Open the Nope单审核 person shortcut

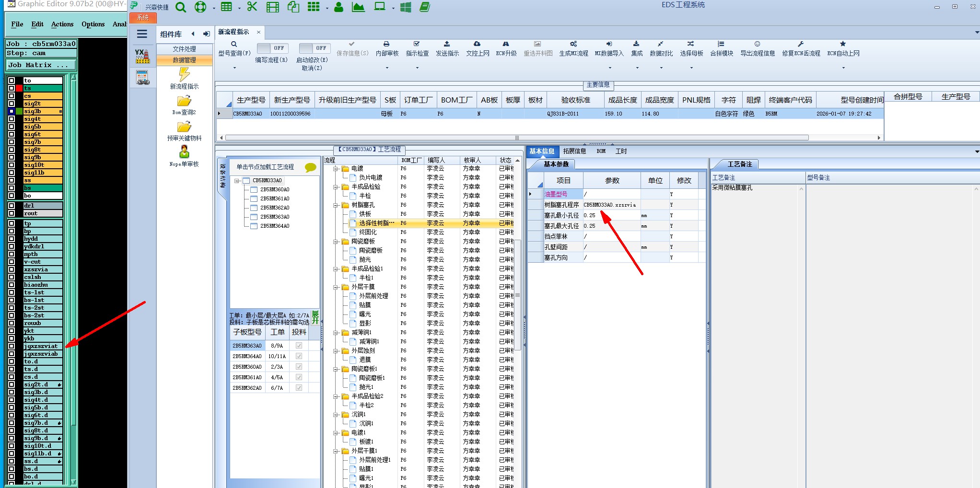pyautogui.click(x=184, y=152)
